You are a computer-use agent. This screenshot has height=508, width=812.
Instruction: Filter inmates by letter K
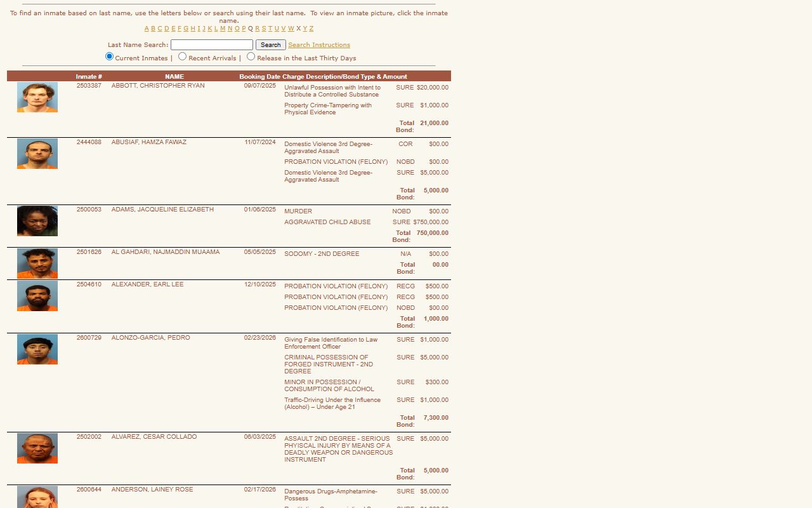(210, 29)
